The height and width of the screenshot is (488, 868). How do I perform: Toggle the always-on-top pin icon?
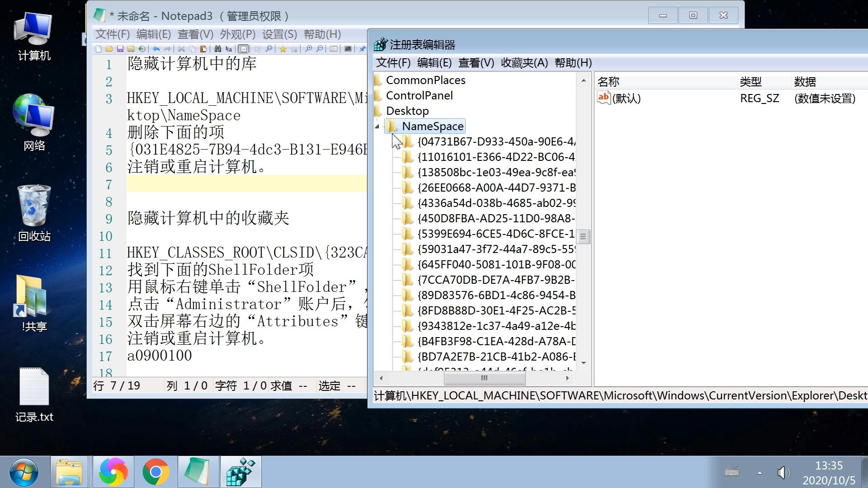coord(362,49)
